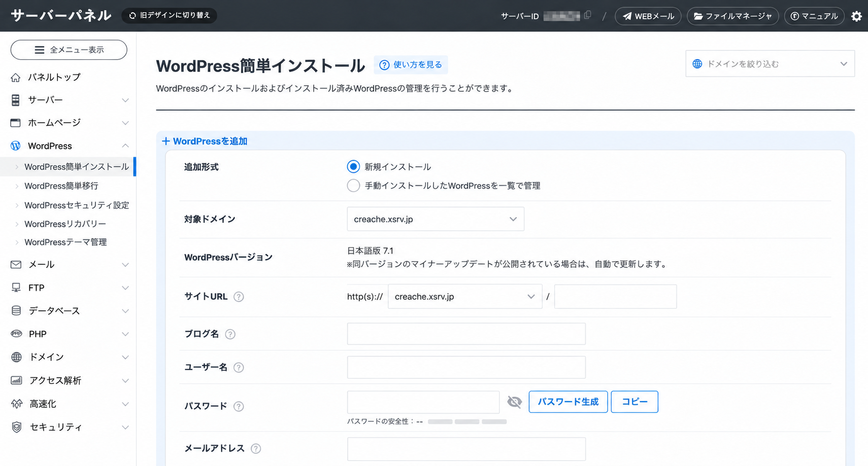Expand the ホームページ menu chevron

pos(125,123)
